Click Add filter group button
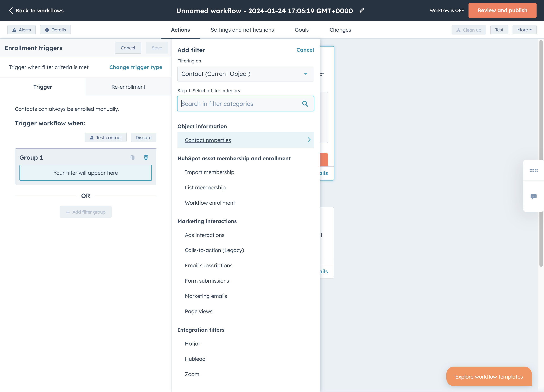Image resolution: width=544 pixels, height=392 pixels. 86,212
